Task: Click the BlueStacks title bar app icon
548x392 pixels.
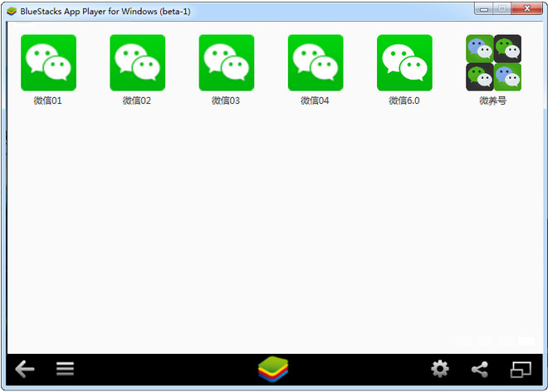Action: [12, 11]
